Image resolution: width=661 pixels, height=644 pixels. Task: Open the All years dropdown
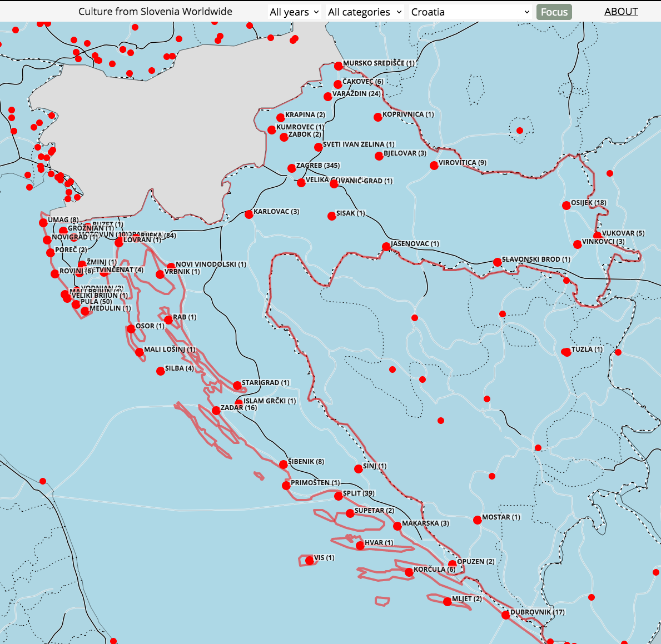point(295,11)
